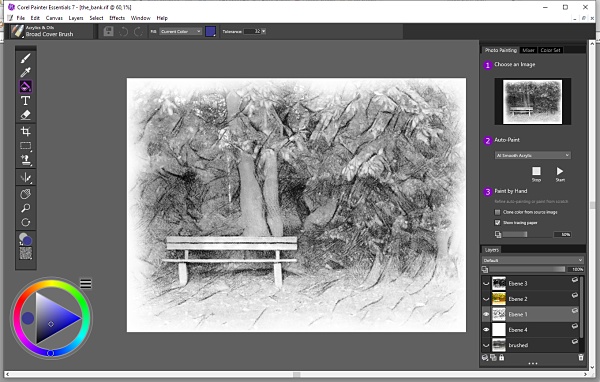Image resolution: width=600 pixels, height=382 pixels.
Task: Open the Layers menu
Action: pos(76,18)
